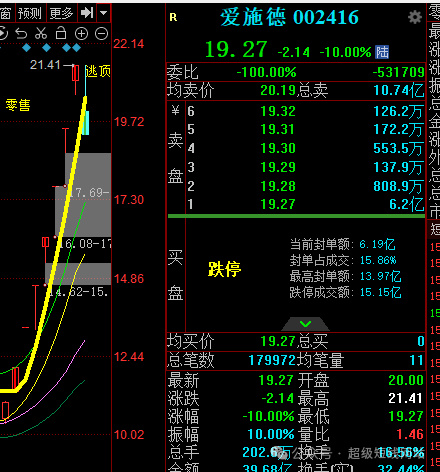Click the 10.02 price axis label

129,435
